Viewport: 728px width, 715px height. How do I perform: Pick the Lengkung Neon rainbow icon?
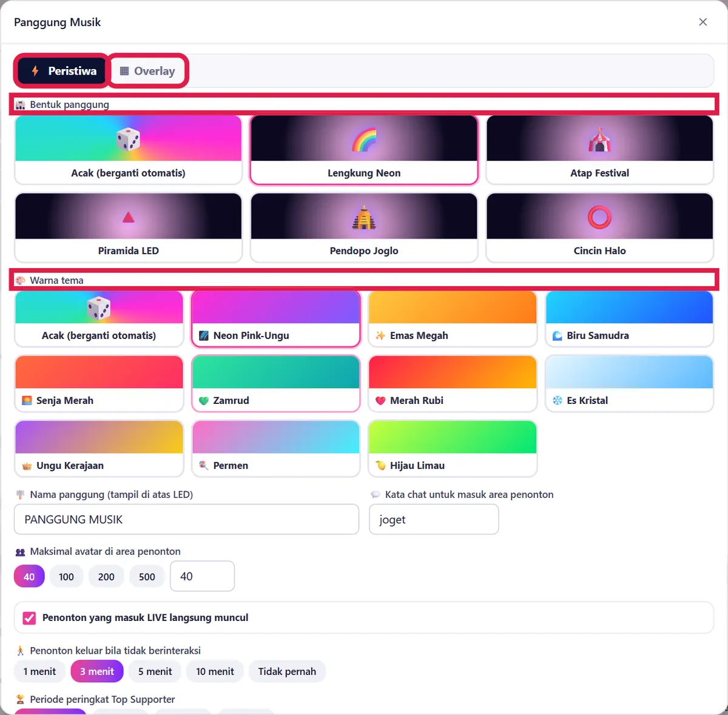(364, 139)
